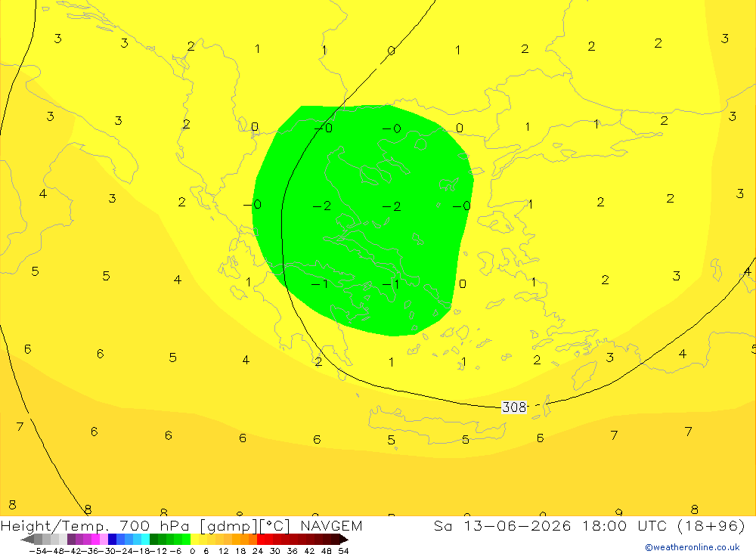
Task: Click the legend label '48'
Action: pyautogui.click(x=327, y=551)
